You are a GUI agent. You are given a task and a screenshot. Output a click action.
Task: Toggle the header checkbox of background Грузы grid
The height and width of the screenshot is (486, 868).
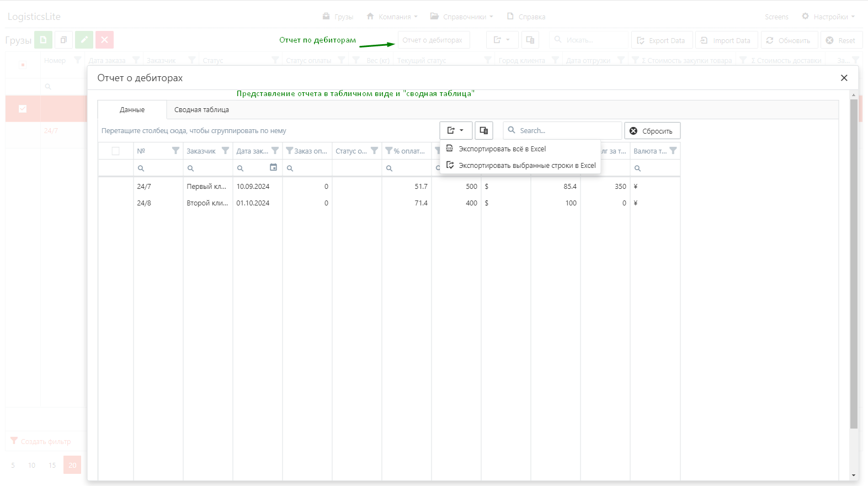pos(23,65)
